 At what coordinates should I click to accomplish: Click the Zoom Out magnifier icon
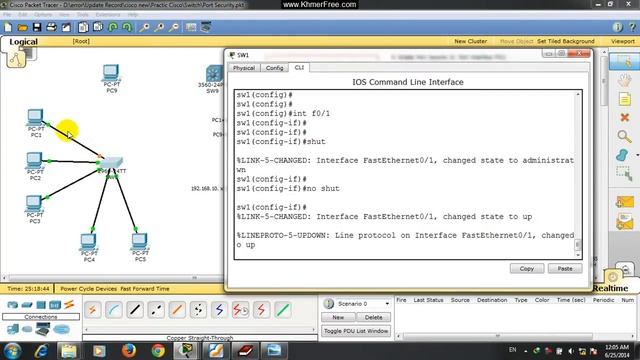tap(174, 27)
